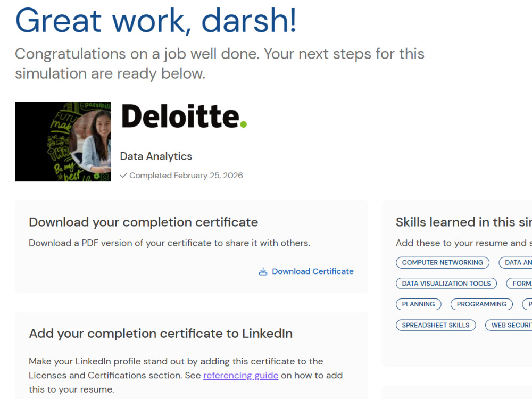Viewport: 532px width, 399px height.
Task: Select the WEB SECURITY skill tag
Action: (x=509, y=325)
